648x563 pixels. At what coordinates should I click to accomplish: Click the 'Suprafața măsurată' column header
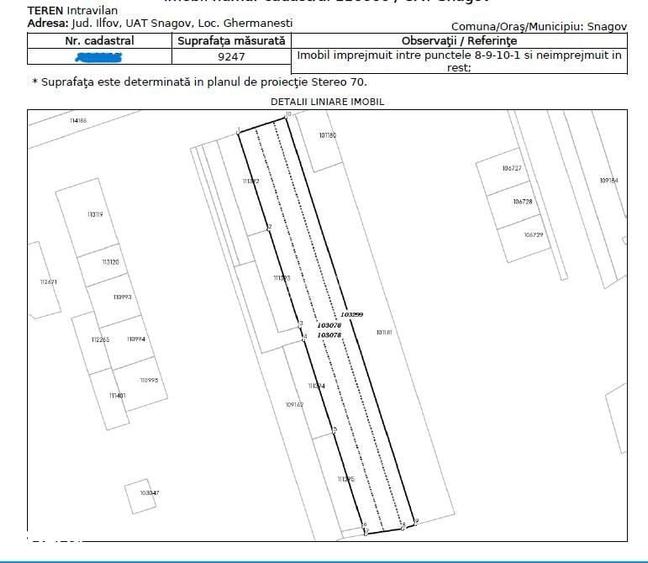(x=231, y=41)
